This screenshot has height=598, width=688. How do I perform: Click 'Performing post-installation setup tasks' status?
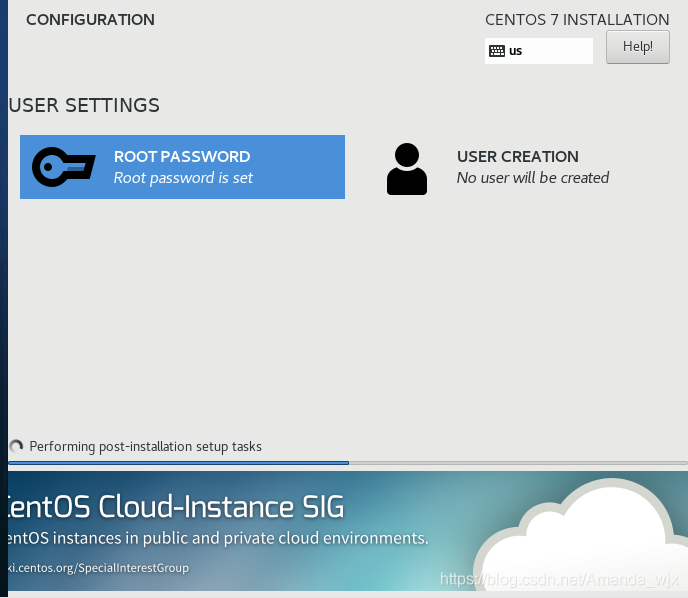(145, 447)
